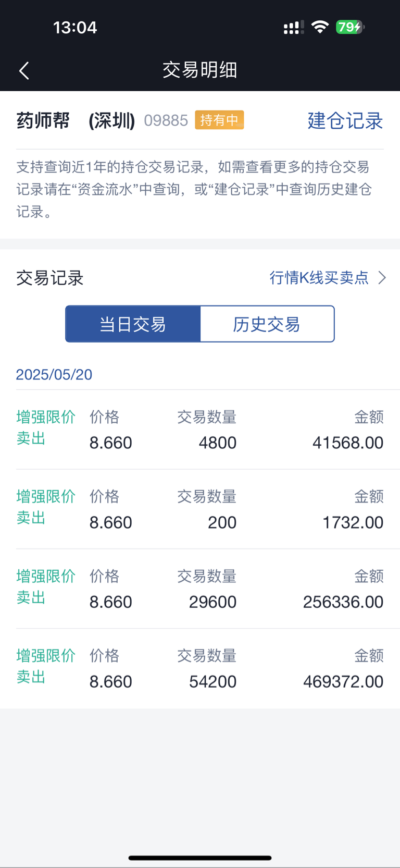The height and width of the screenshot is (868, 400).
Task: Tap chevron beside 行情K线买卖点
Action: coord(382,278)
